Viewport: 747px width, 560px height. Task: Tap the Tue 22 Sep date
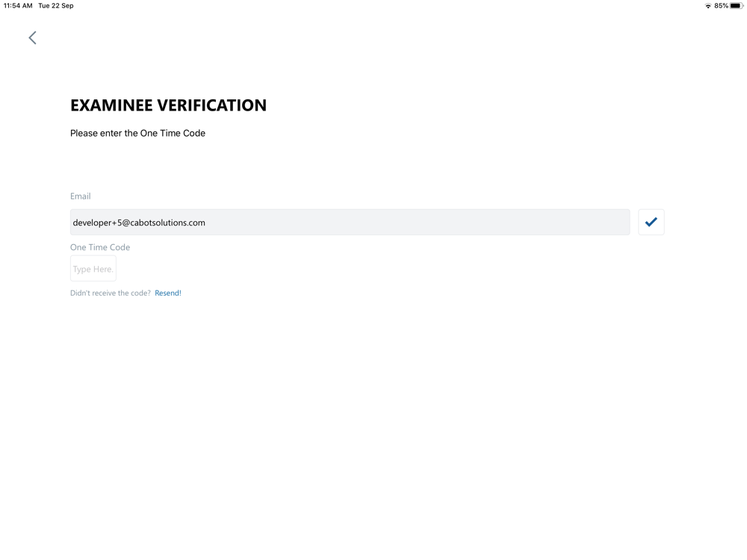coord(56,6)
